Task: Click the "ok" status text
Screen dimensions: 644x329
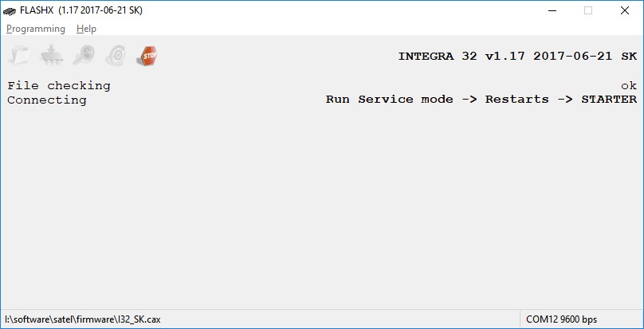Action: tap(629, 85)
